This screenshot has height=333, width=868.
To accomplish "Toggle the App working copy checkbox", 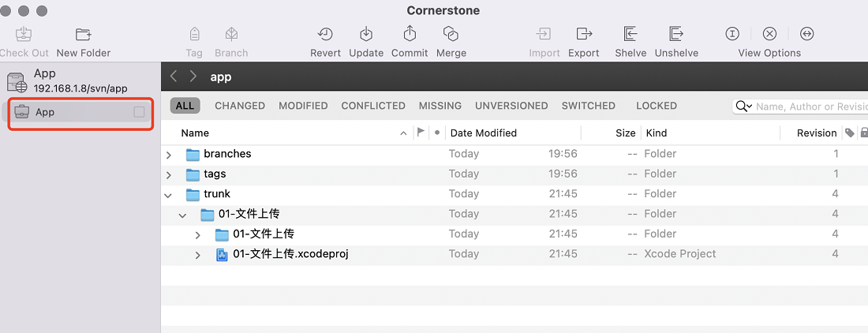I will click(139, 112).
